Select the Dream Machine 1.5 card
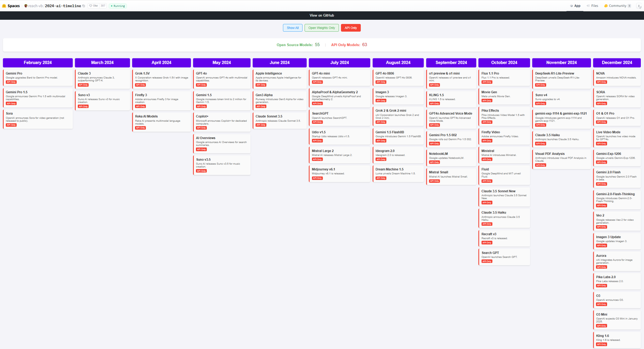644x349 pixels. 398,174
